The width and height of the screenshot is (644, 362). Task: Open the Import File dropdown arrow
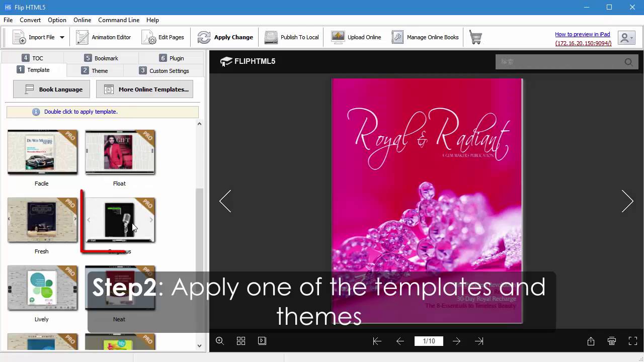coord(62,37)
